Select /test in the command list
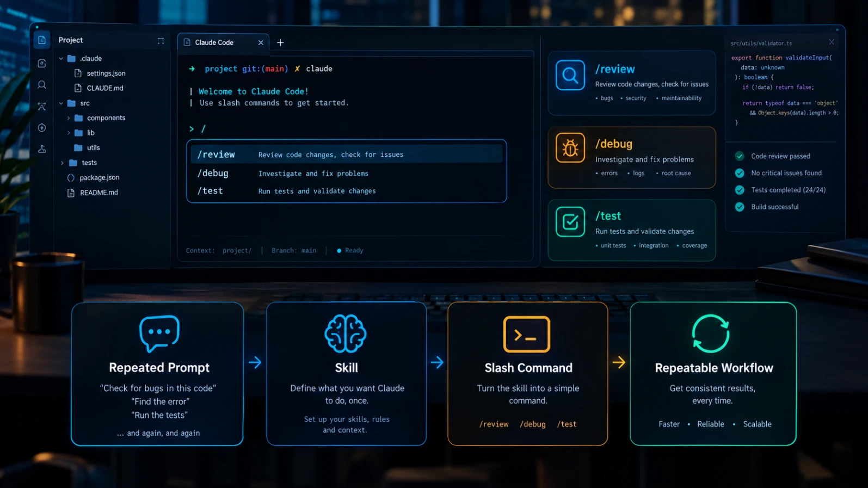Screen dimensions: 868x488 [x=346, y=191]
